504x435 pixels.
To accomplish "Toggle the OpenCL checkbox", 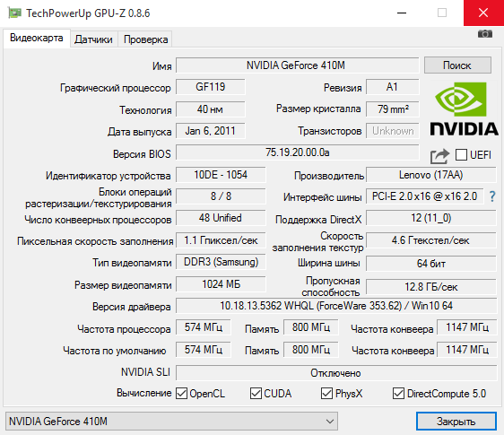I will pyautogui.click(x=182, y=393).
